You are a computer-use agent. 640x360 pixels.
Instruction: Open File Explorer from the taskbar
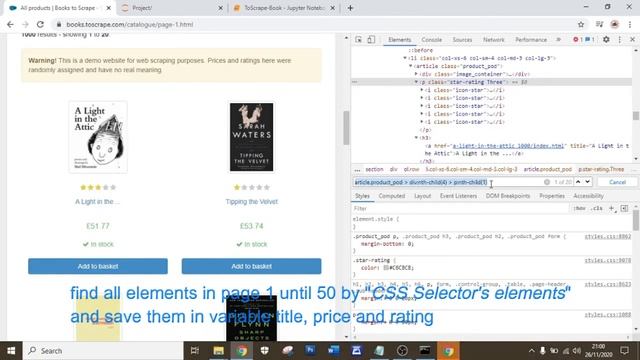[218, 351]
